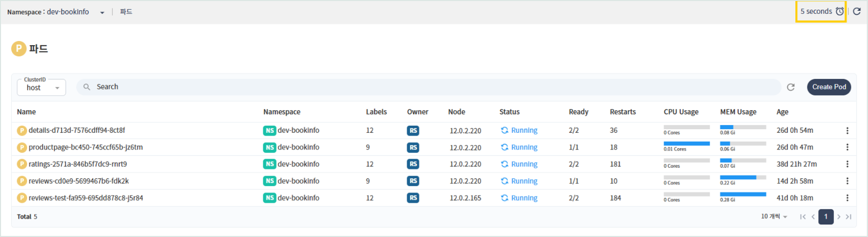Image resolution: width=868 pixels, height=237 pixels.
Task: Click the Search input field
Action: point(428,87)
